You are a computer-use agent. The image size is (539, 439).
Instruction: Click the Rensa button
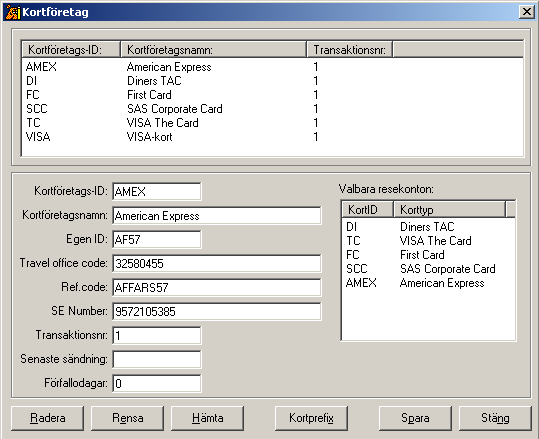pos(128,418)
